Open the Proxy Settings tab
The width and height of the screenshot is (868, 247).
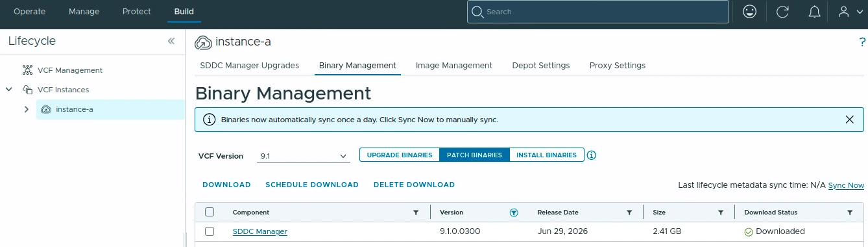[618, 66]
